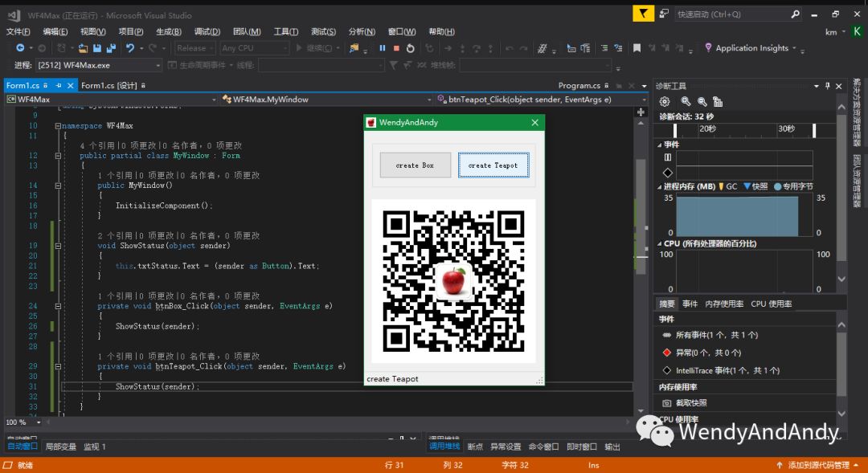Image resolution: width=868 pixels, height=473 pixels.
Task: Click the find-in-files folder icon
Action: click(x=354, y=48)
